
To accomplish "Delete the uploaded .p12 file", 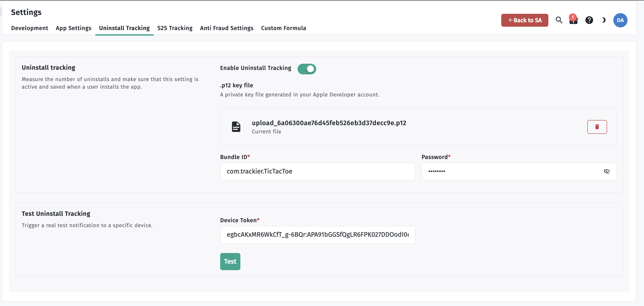I will 597,127.
